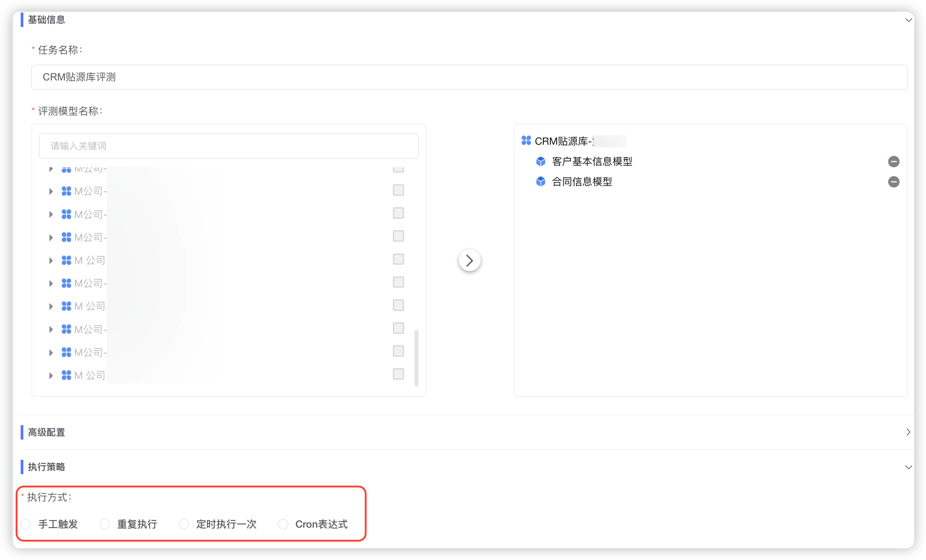Click the cube icon beside 客户基本信息模型
The height and width of the screenshot is (560, 926).
pyautogui.click(x=541, y=161)
